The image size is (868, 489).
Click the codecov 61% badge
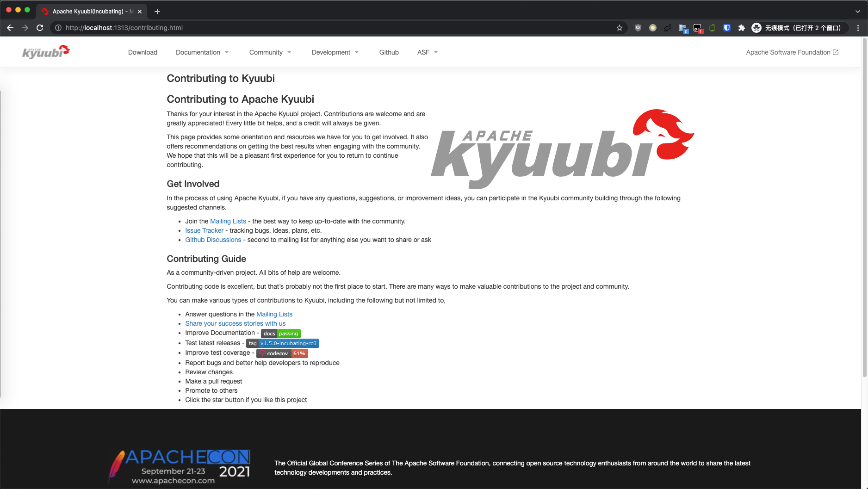pos(282,353)
